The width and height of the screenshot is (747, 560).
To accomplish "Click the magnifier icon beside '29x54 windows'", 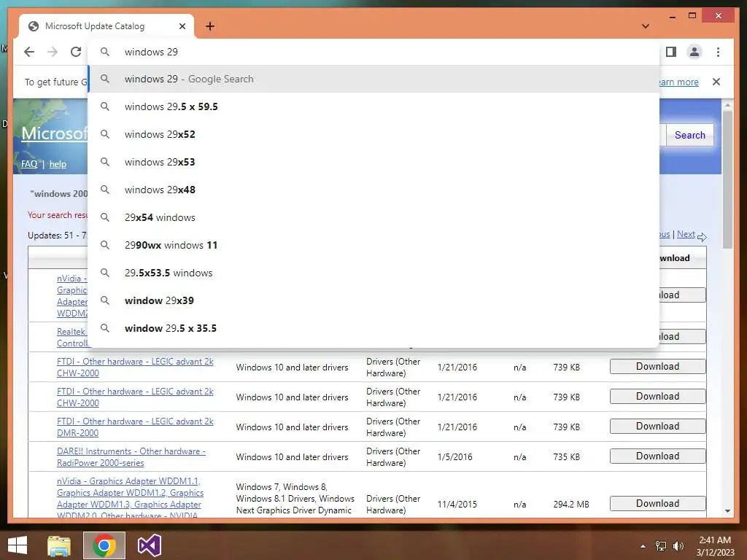I will (105, 217).
